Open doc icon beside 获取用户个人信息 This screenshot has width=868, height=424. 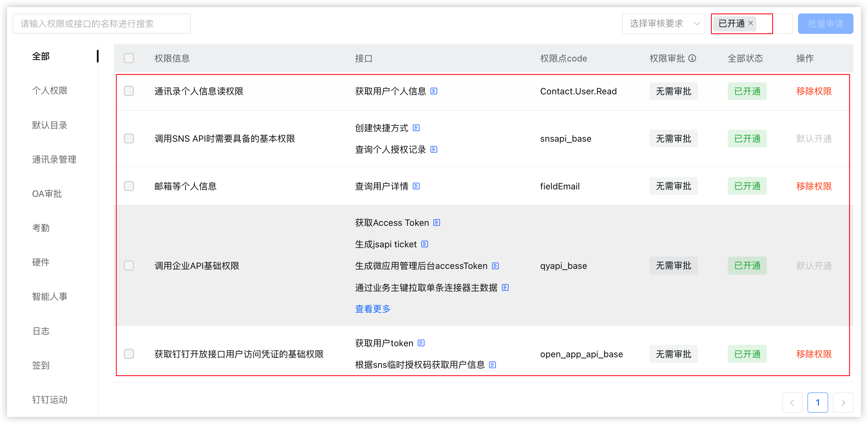tap(434, 91)
